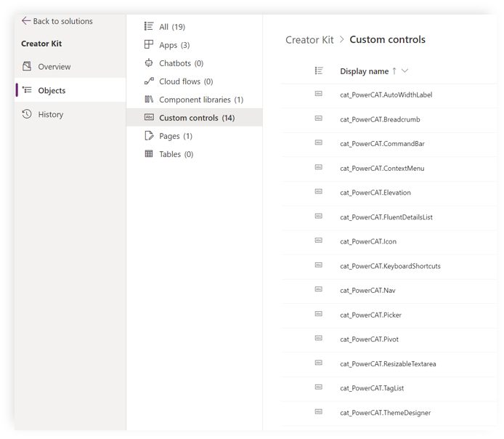The image size is (504, 439).
Task: Open the Overview navigation item
Action: [70, 67]
